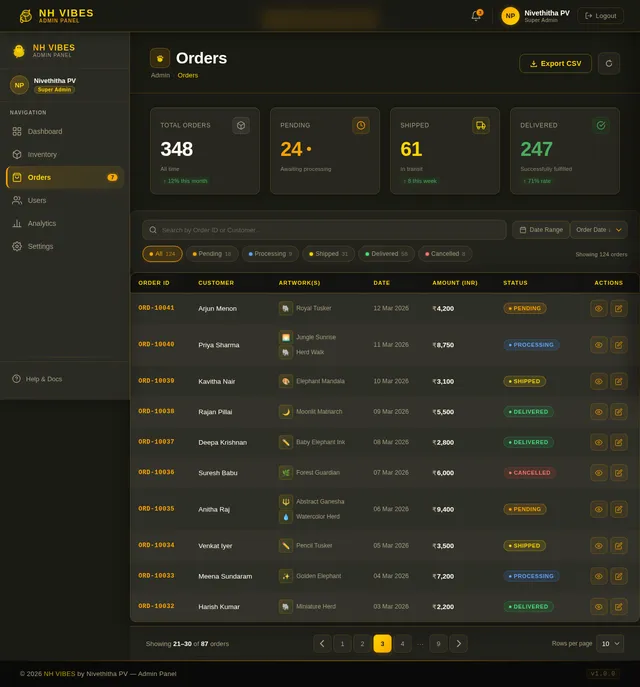This screenshot has width=640, height=687.
Task: Edit order ORD-10041
Action: (x=619, y=309)
